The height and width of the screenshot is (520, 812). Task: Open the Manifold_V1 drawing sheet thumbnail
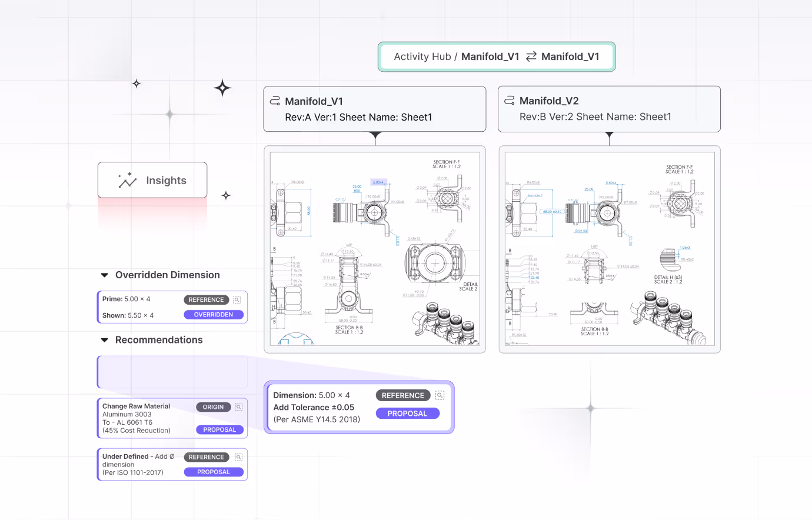pyautogui.click(x=375, y=248)
